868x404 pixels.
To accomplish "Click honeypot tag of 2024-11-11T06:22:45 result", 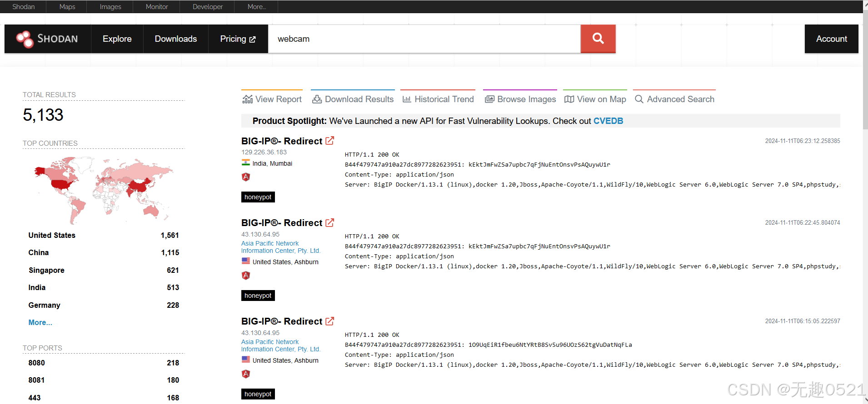I will click(258, 296).
